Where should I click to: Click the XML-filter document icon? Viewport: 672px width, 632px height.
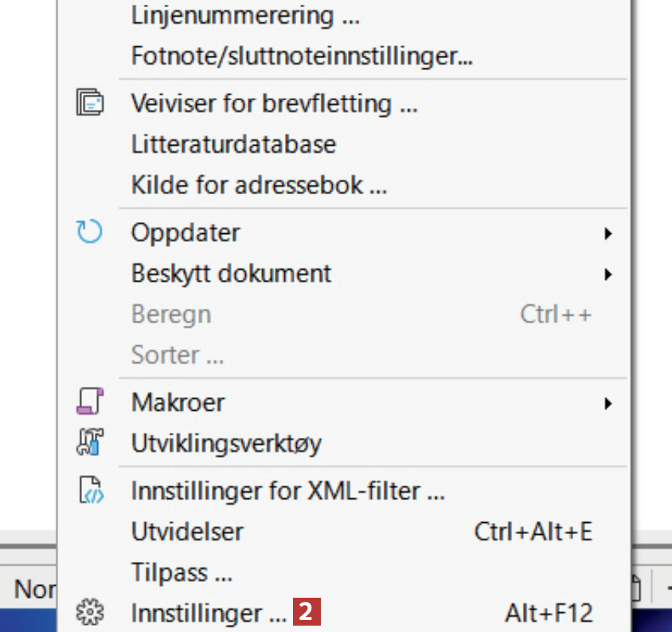(89, 491)
